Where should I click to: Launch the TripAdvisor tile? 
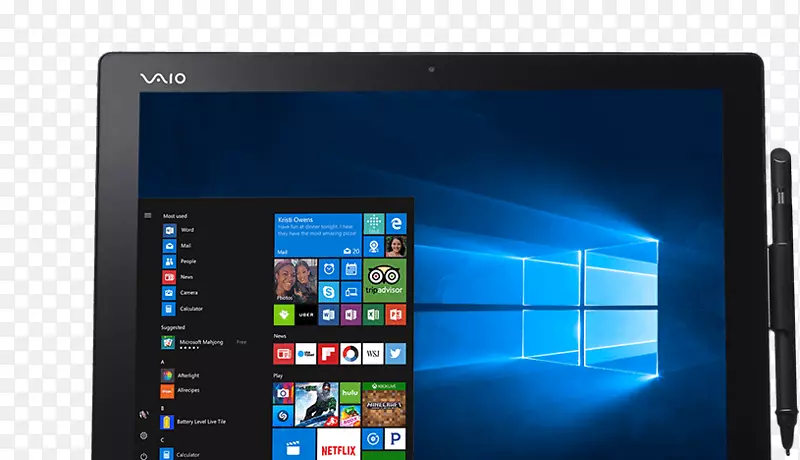coord(384,281)
